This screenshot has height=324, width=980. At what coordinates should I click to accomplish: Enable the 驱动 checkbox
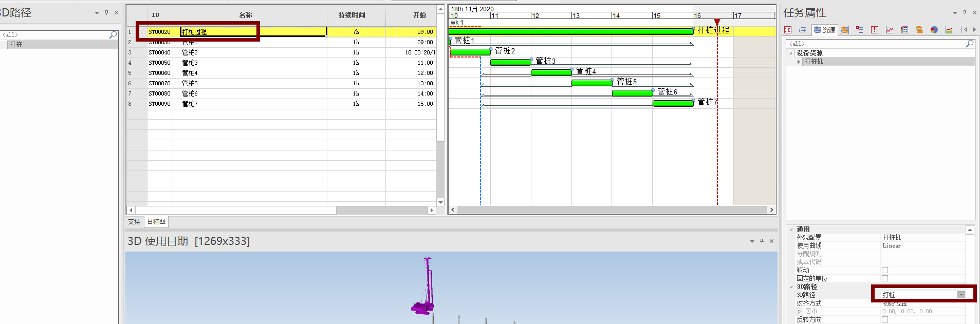[x=885, y=270]
